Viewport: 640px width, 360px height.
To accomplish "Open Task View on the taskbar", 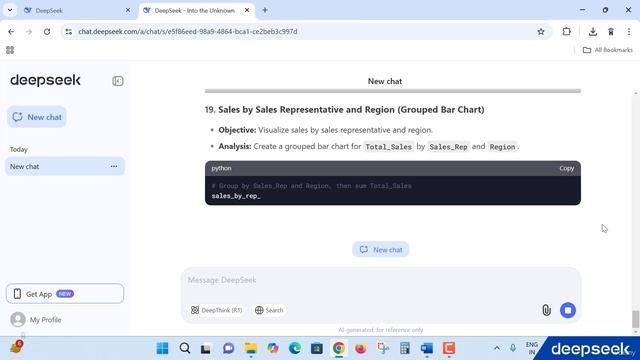I will coord(206,348).
